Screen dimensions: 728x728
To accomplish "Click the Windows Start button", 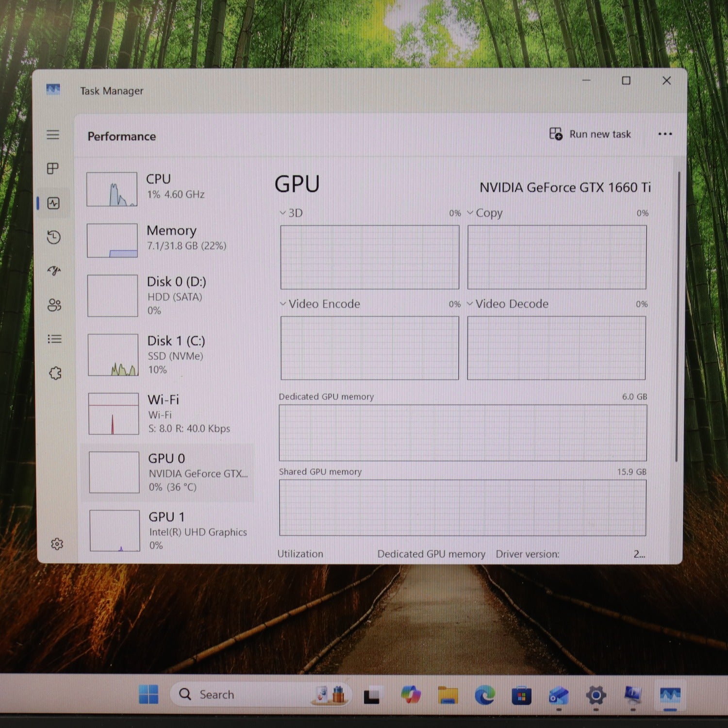I will coord(149,695).
